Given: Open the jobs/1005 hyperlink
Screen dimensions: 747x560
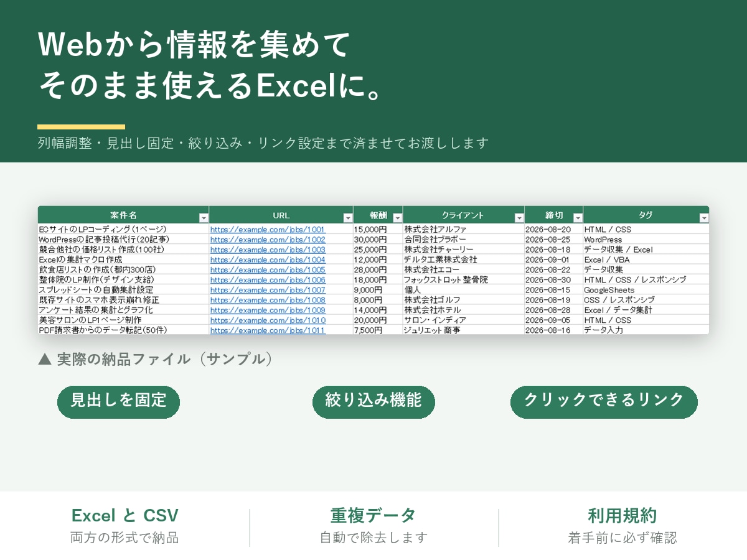Looking at the screenshot, I should tap(268, 269).
